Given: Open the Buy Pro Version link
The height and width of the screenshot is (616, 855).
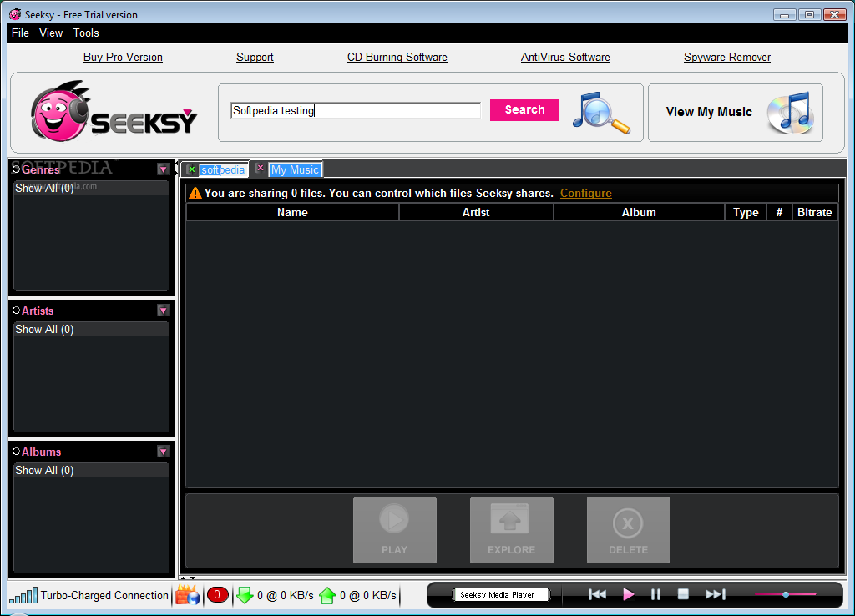Looking at the screenshot, I should (x=123, y=58).
